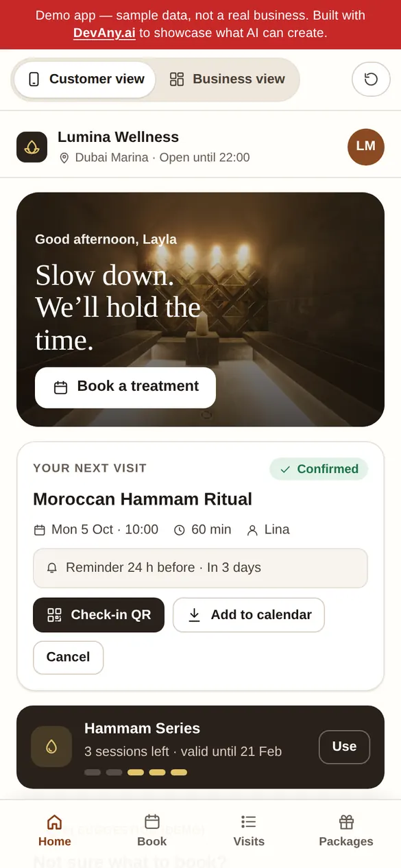
Task: Cancel the Moroccan Hammam Ritual visit
Action: tap(68, 658)
